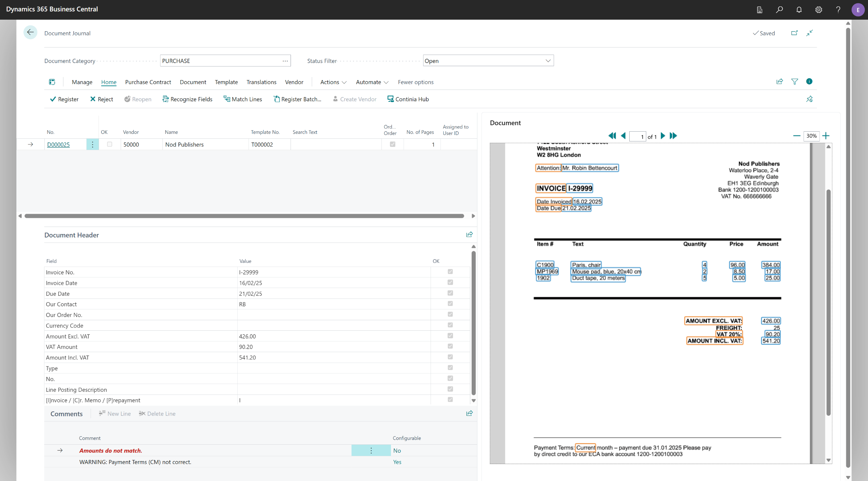Toggle OK checkbox for VAT Amount field
Image resolution: width=868 pixels, height=481 pixels.
click(x=450, y=346)
